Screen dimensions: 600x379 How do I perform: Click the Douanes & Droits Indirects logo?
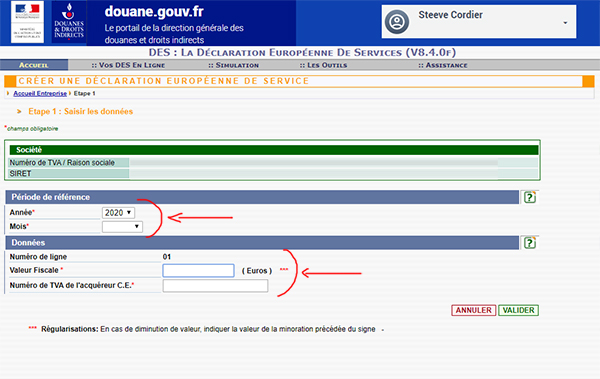coord(69,22)
